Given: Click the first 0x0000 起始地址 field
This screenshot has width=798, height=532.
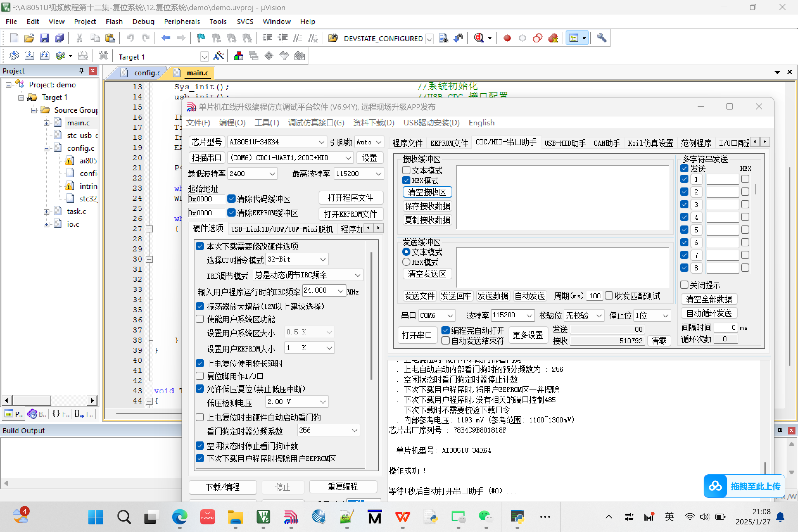Looking at the screenshot, I should [x=206, y=199].
